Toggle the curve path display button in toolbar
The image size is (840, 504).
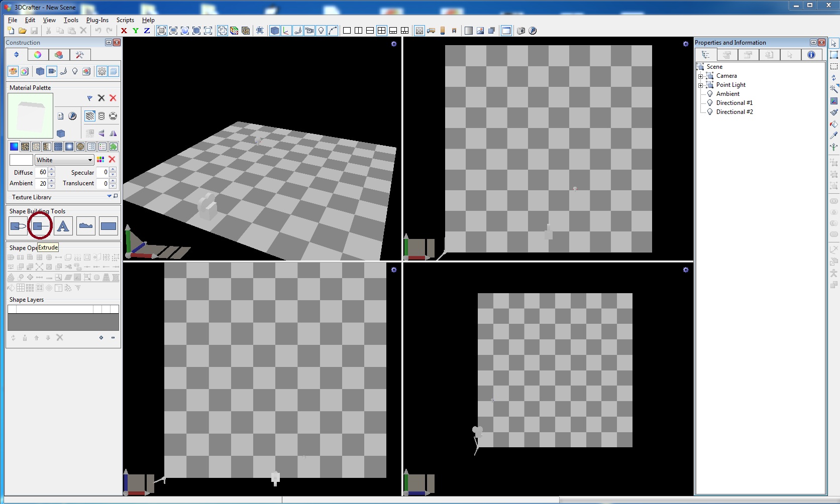[333, 31]
